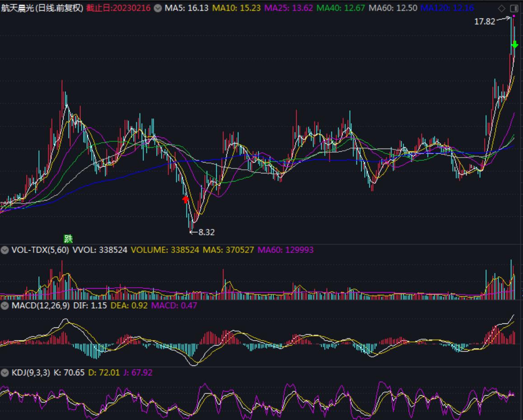Click the 8.32 low price annotation
The width and height of the screenshot is (523, 420).
point(206,232)
